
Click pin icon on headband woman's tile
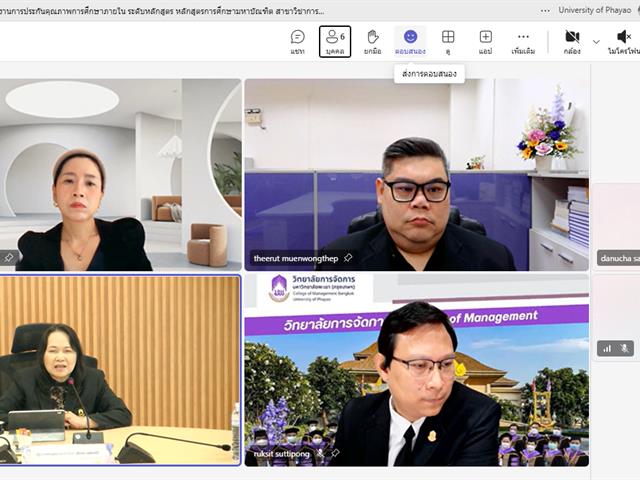[9, 258]
